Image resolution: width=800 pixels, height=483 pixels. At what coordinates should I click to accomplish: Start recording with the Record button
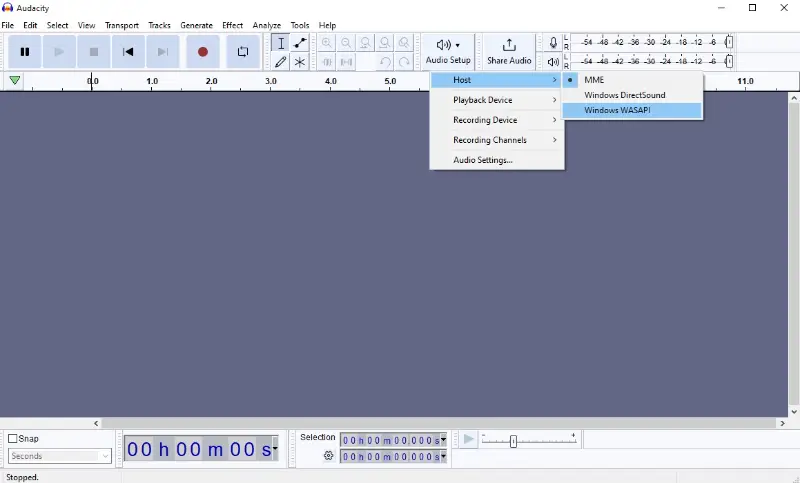click(x=203, y=52)
